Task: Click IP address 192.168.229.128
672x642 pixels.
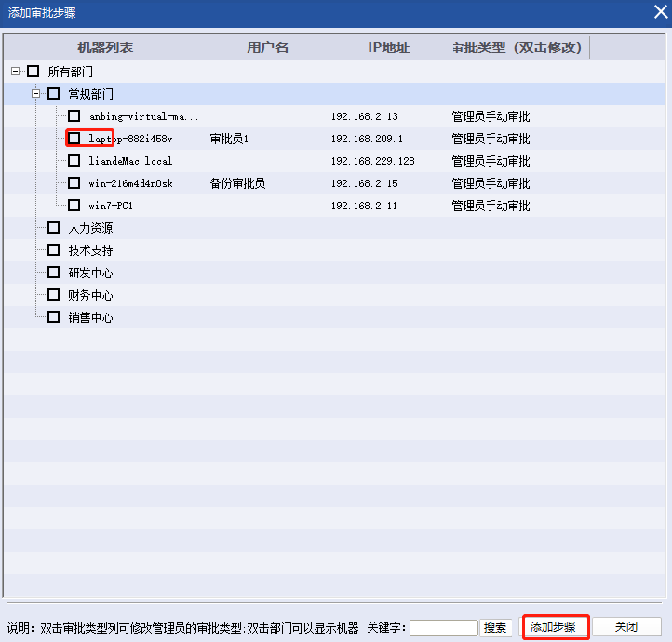Action: point(373,161)
